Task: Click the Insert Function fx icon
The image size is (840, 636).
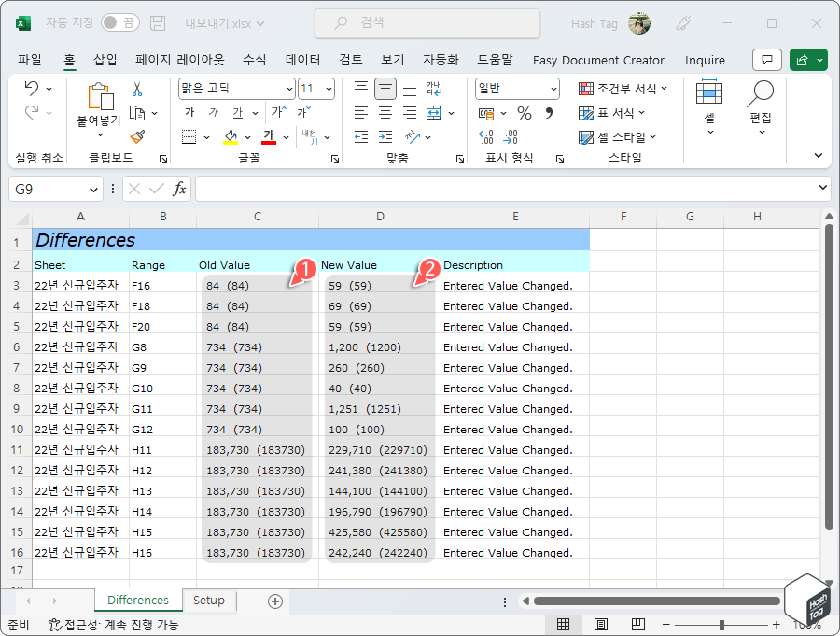Action: [179, 189]
